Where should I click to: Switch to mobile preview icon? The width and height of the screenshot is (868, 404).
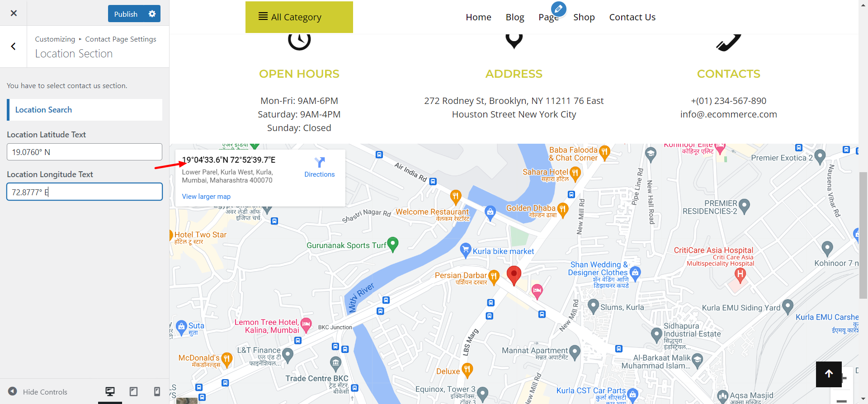click(x=157, y=391)
